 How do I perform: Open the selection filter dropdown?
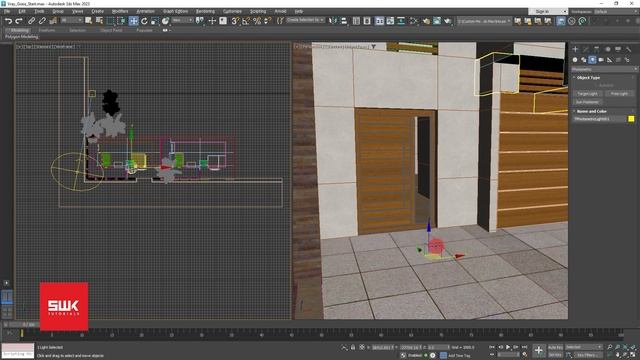coord(72,20)
